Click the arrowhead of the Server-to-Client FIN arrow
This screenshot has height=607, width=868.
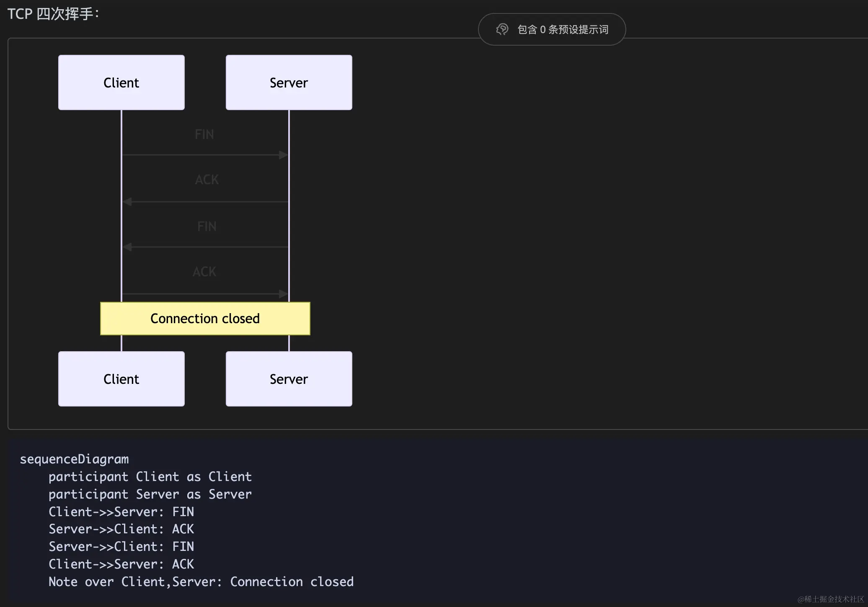(127, 247)
